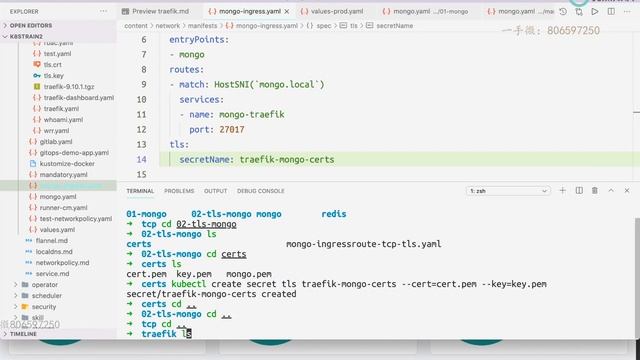Open the kustomize-docker file
This screenshot has width=640, height=360.
[x=67, y=164]
